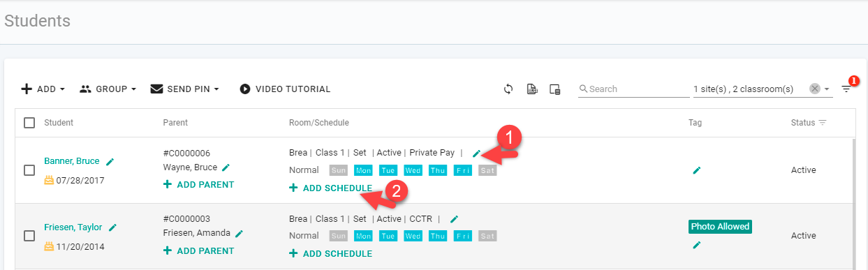Screen dimensions: 868x270
Task: Open the column settings icon
Action: [555, 89]
